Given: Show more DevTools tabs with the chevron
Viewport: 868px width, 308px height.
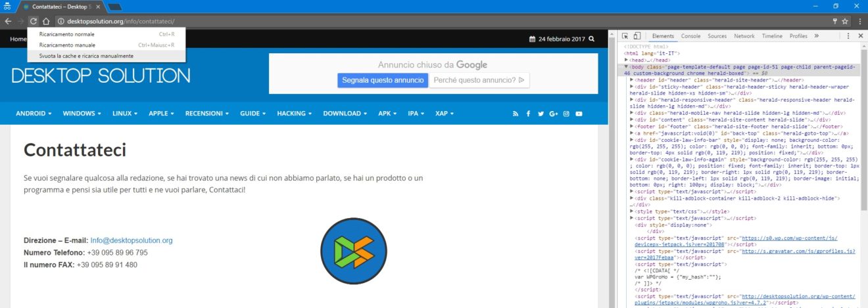Looking at the screenshot, I should coord(817,36).
